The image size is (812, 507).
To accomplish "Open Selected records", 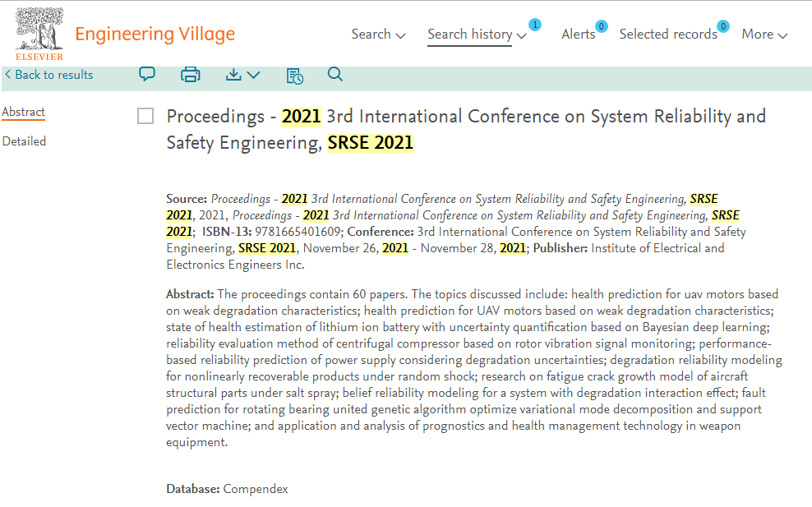I will tap(668, 35).
